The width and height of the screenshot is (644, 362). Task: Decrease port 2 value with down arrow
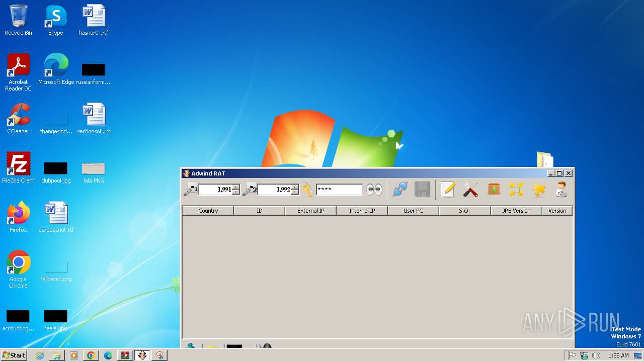(294, 192)
